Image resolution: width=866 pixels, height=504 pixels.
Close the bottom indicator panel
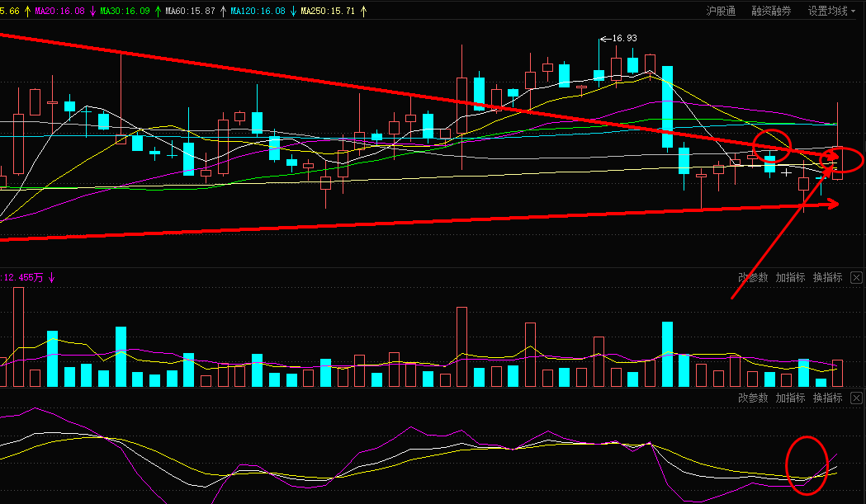coord(856,398)
